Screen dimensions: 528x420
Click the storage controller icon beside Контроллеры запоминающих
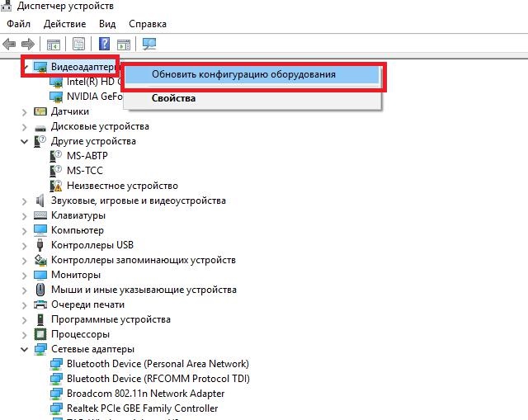click(40, 260)
